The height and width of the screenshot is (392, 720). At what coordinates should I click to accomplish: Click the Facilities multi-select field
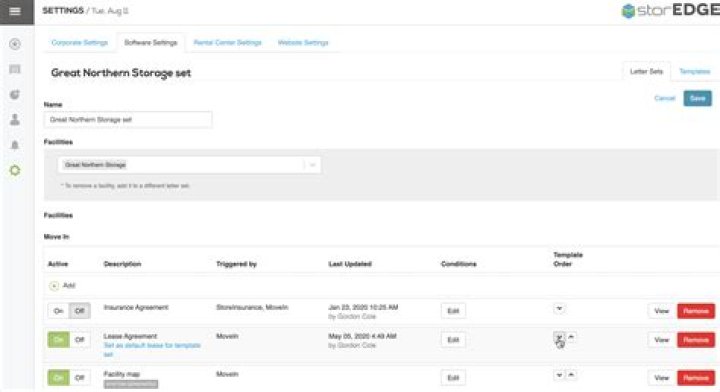click(189, 165)
